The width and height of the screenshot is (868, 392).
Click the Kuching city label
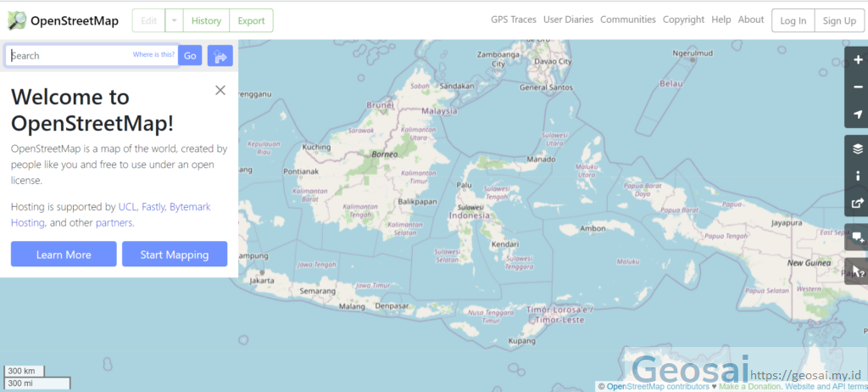316,147
